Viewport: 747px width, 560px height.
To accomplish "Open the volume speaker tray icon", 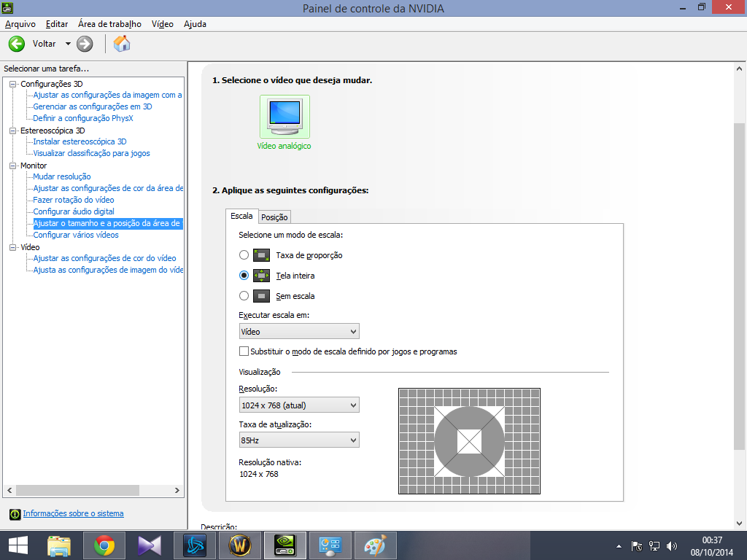I will 672,546.
